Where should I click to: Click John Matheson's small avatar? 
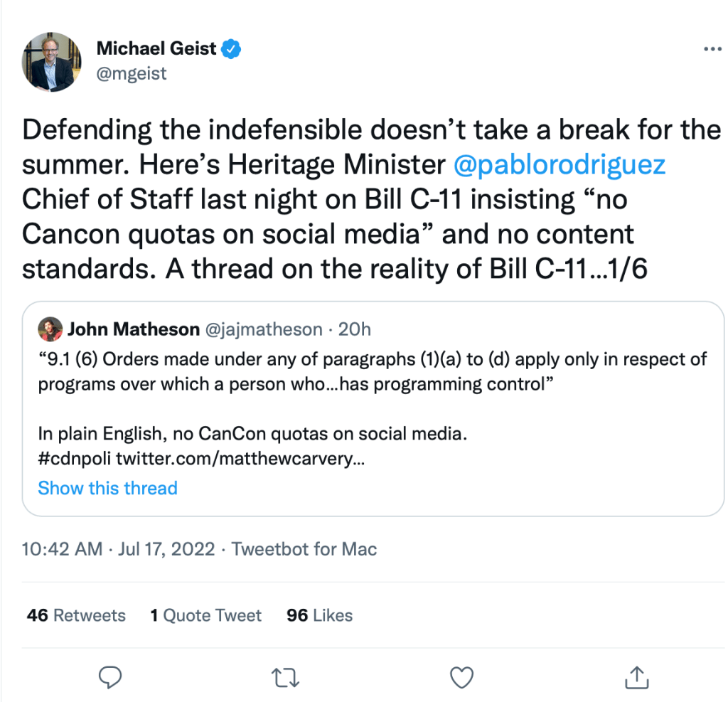50,329
